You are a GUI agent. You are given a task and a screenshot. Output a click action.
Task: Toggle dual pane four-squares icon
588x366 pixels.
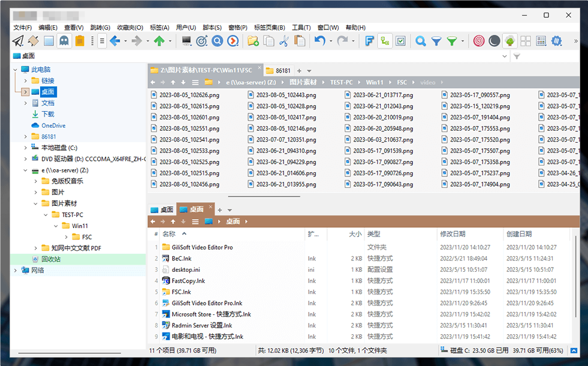pos(526,41)
